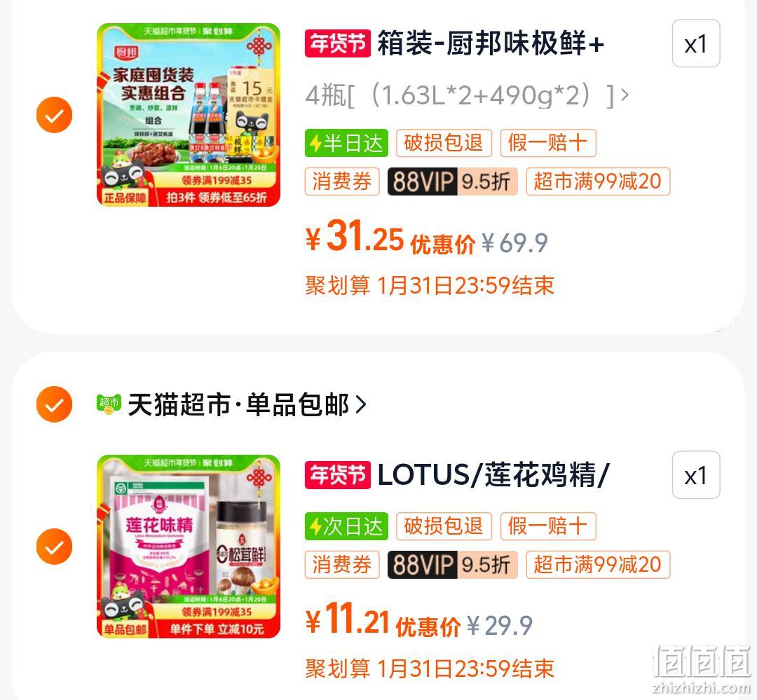Tap the 88VIP 9.5折 tag on 莲花鸡精
This screenshot has height=700, width=757.
(452, 565)
